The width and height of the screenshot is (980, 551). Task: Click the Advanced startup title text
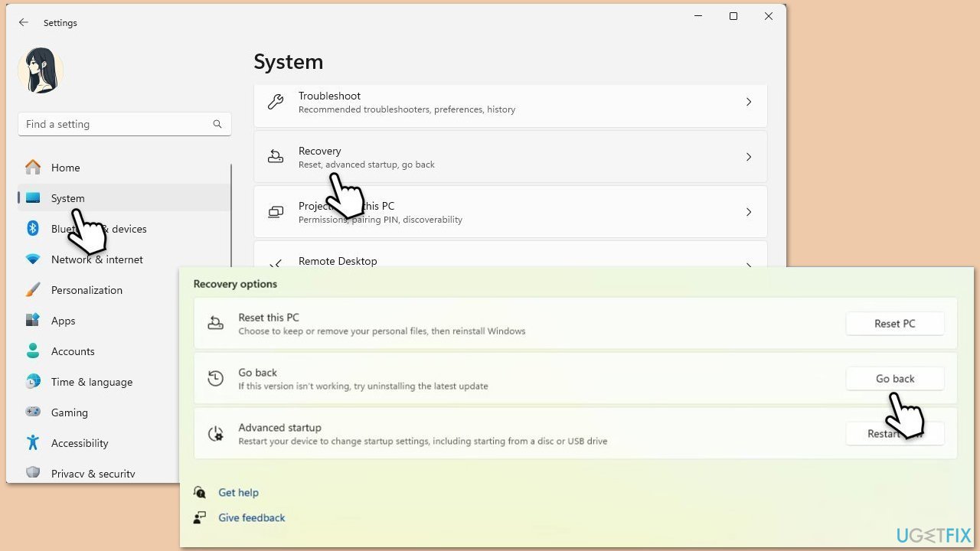pyautogui.click(x=279, y=428)
